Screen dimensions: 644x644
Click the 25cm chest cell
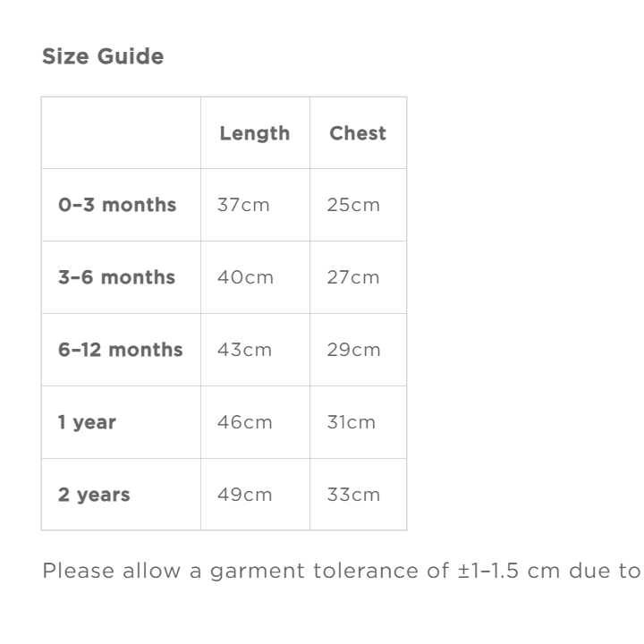353,205
